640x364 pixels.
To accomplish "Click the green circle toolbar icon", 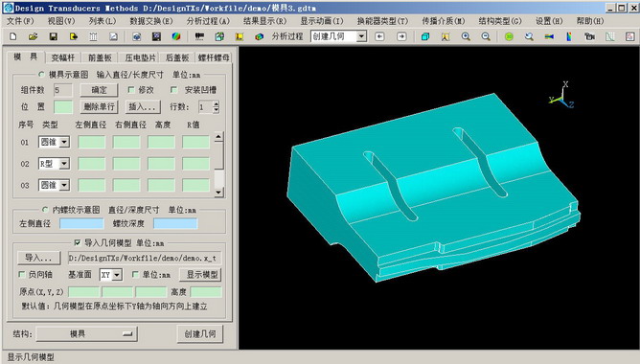I will 509,36.
